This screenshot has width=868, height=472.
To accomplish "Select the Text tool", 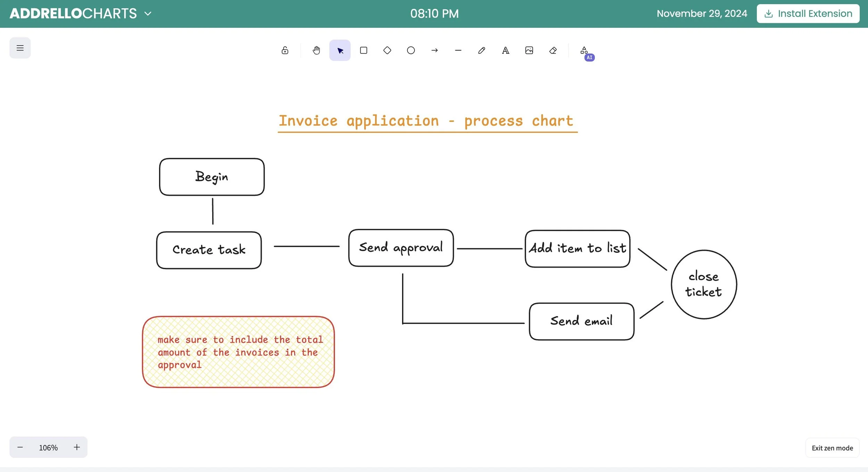I will tap(506, 50).
